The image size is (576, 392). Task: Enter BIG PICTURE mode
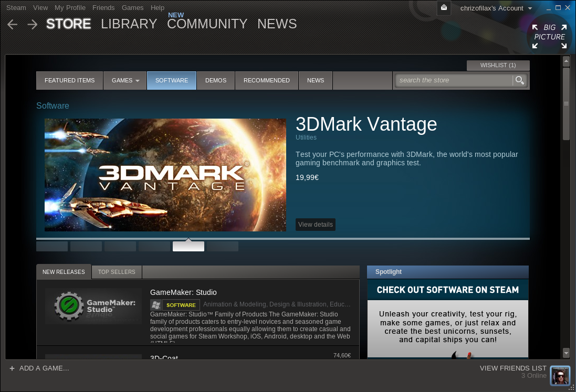549,32
